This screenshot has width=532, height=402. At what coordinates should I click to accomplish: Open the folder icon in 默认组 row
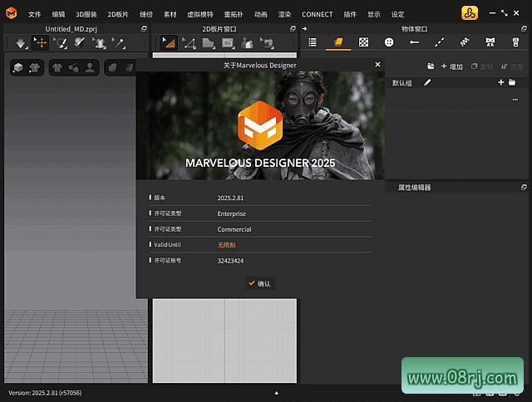[x=512, y=82]
